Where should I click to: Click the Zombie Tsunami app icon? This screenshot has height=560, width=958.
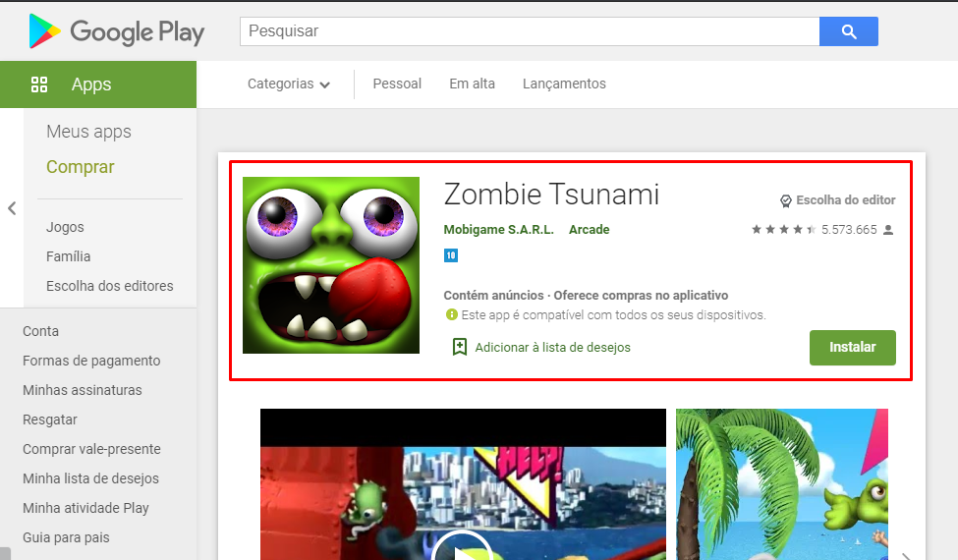coord(331,265)
